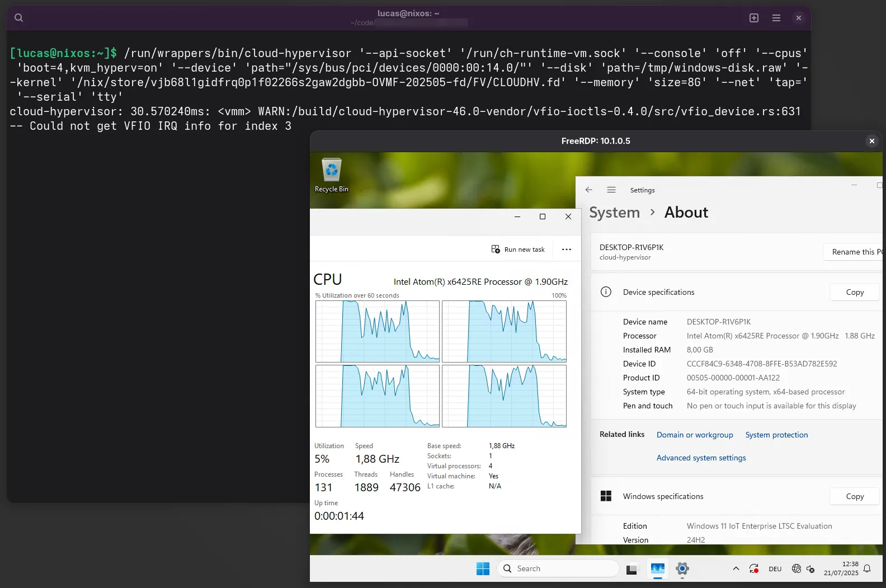Image resolution: width=886 pixels, height=588 pixels.
Task: Click the System breadcrumb in Settings
Action: click(614, 213)
